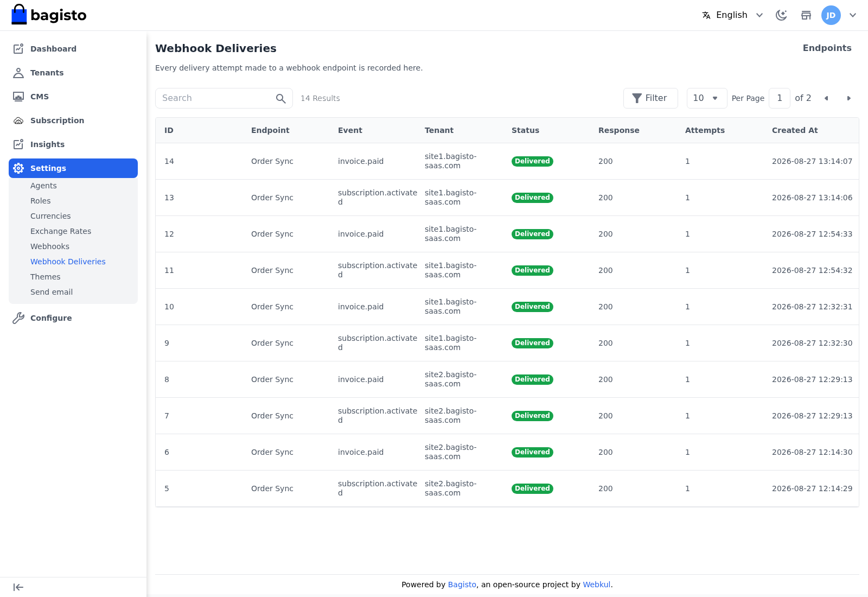868x597 pixels.
Task: Click timestamp 2026-08-27 13:14:06
Action: (x=812, y=198)
